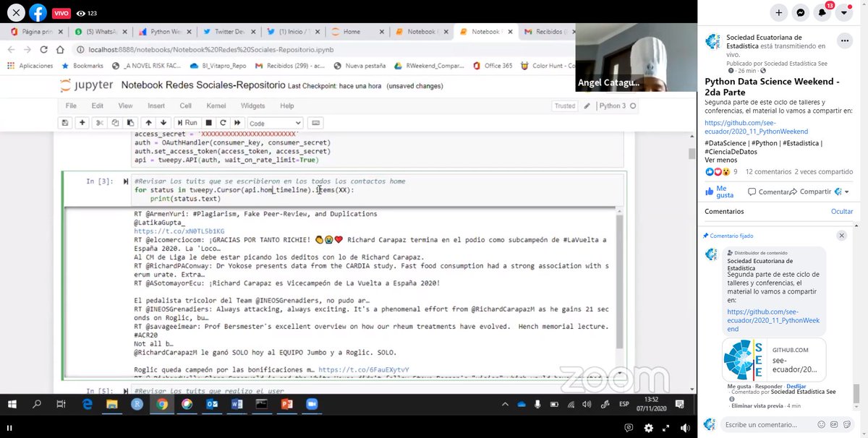Run the selected Jupyter cell
Image resolution: width=868 pixels, height=438 pixels.
coord(187,123)
